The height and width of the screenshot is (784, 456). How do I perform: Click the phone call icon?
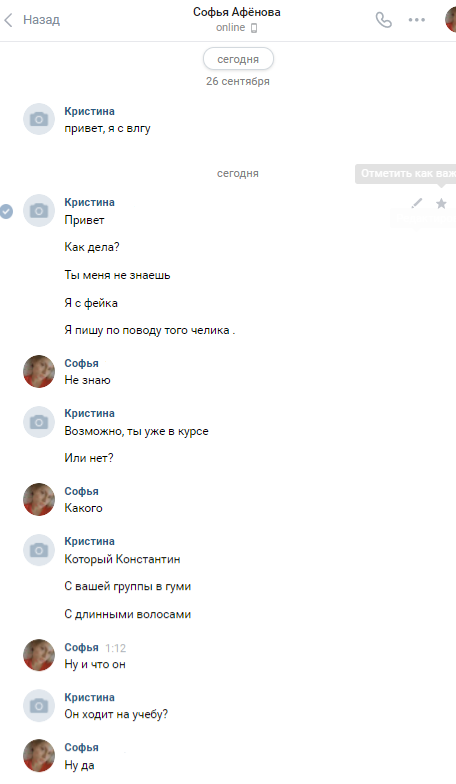click(384, 20)
